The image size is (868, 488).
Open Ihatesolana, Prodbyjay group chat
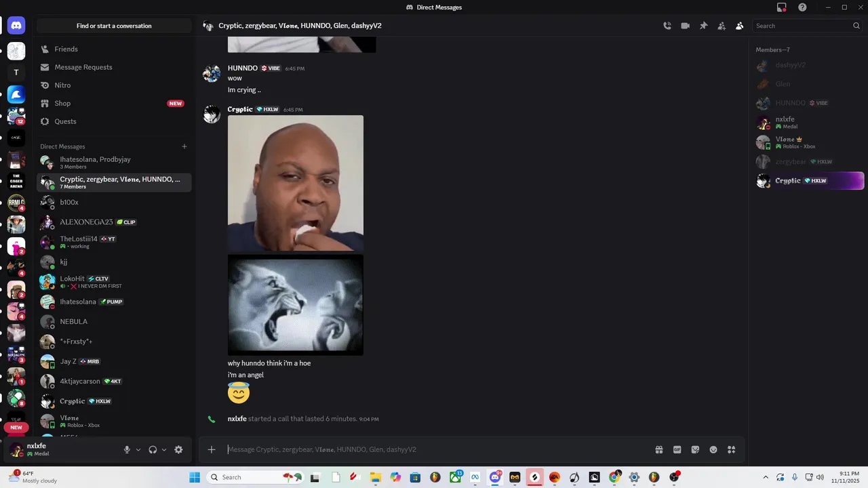click(114, 162)
